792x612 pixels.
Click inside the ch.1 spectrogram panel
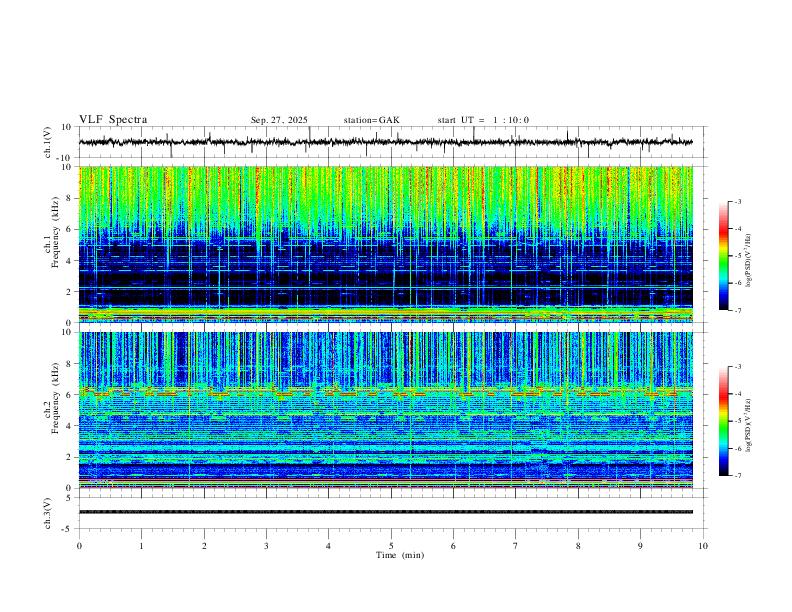[385, 244]
